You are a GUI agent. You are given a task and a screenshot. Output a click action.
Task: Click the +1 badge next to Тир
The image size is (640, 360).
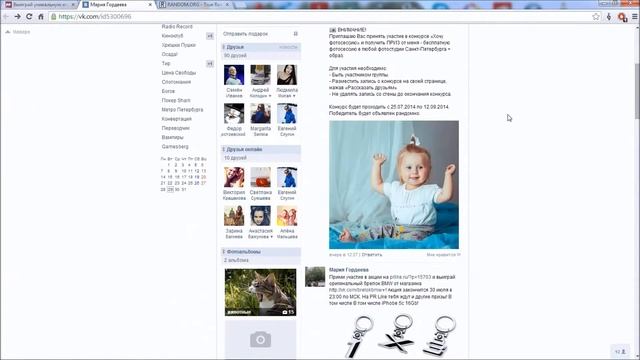(x=210, y=64)
